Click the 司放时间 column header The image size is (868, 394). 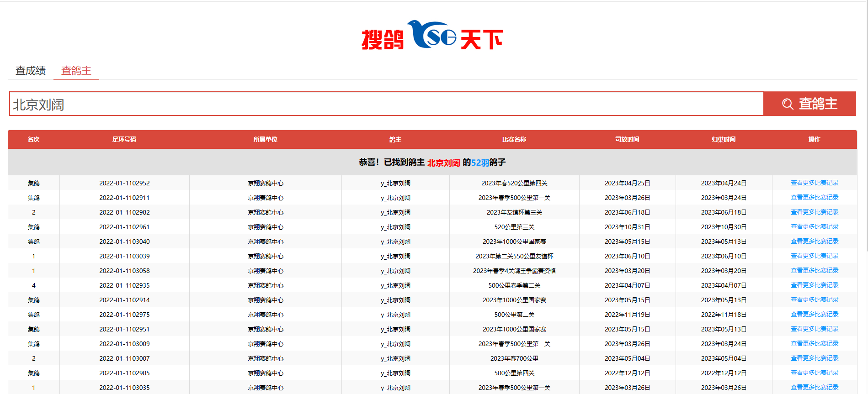point(627,140)
